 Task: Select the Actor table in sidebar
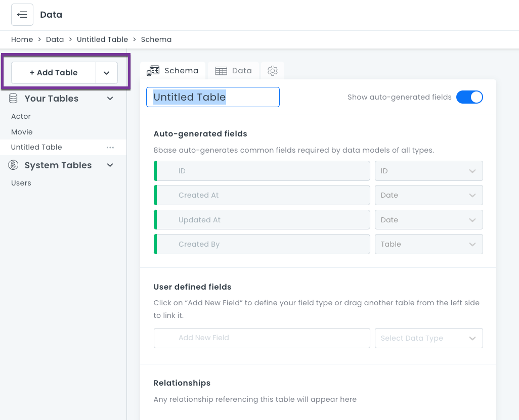pos(21,116)
